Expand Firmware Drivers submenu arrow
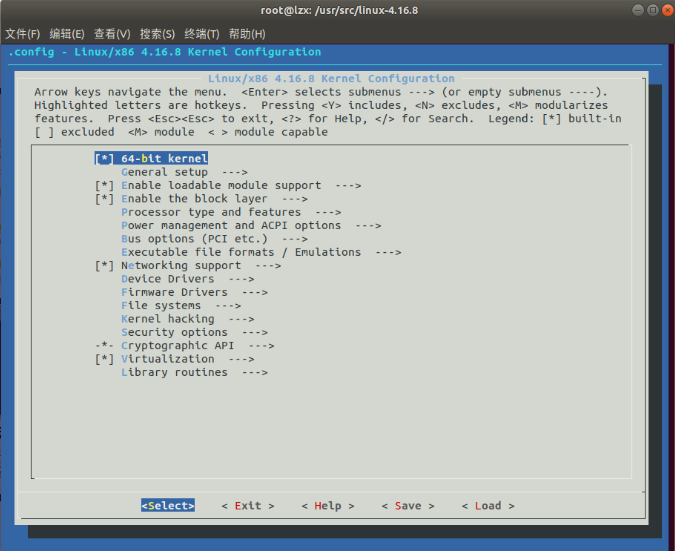This screenshot has height=551, width=675. point(255,292)
